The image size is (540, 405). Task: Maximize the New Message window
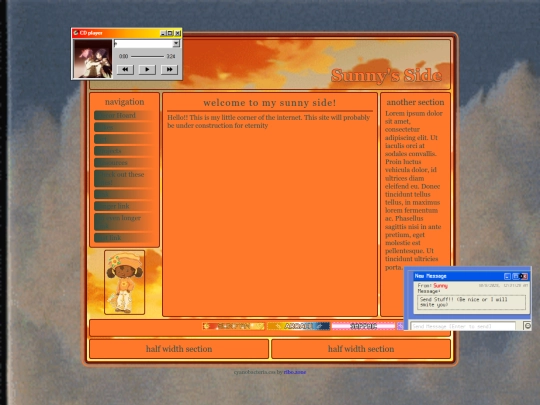click(516, 276)
